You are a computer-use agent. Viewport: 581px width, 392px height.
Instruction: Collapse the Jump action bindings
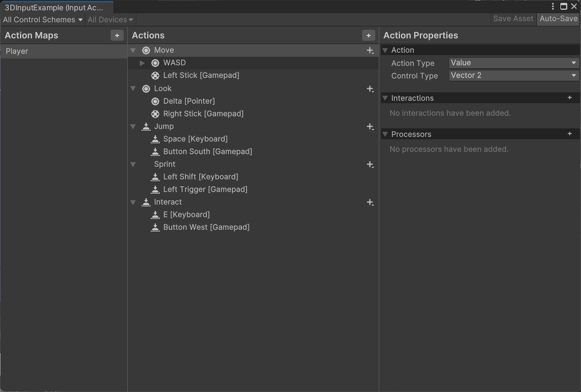pos(133,127)
